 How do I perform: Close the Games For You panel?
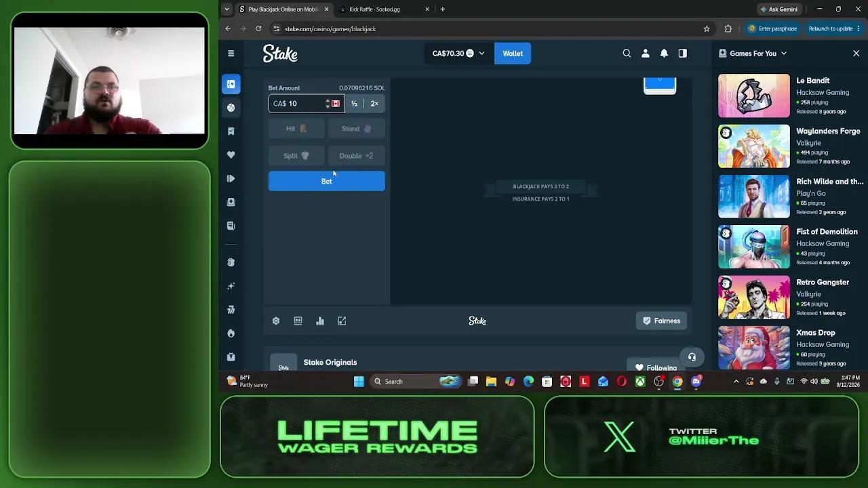tap(856, 54)
